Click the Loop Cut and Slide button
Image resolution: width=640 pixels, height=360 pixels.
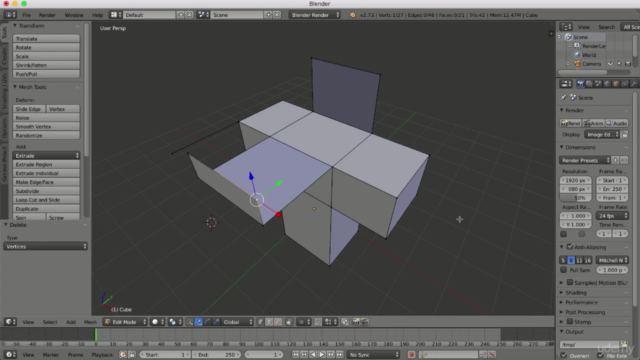pyautogui.click(x=46, y=200)
